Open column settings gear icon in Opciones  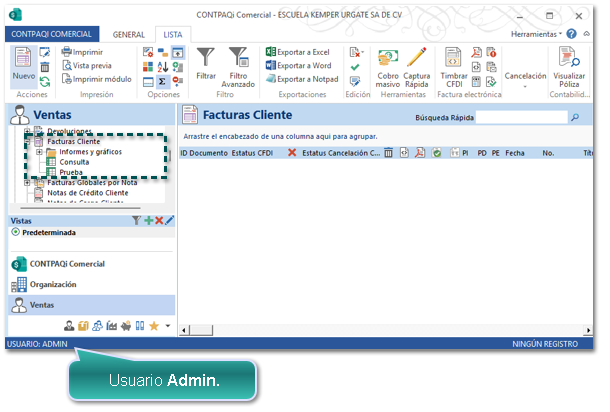point(148,52)
